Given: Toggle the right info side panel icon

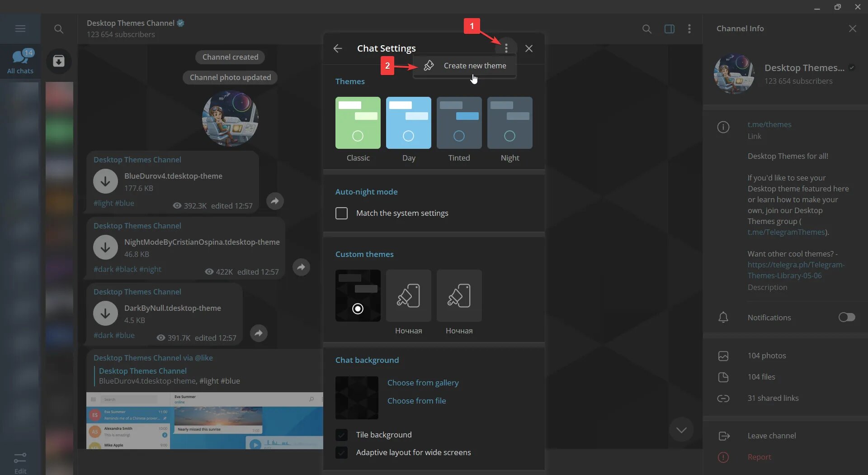Looking at the screenshot, I should click(x=670, y=29).
